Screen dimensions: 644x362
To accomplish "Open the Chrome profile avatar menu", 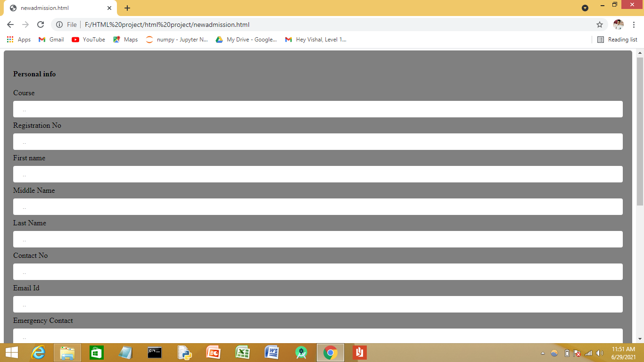I will [619, 24].
